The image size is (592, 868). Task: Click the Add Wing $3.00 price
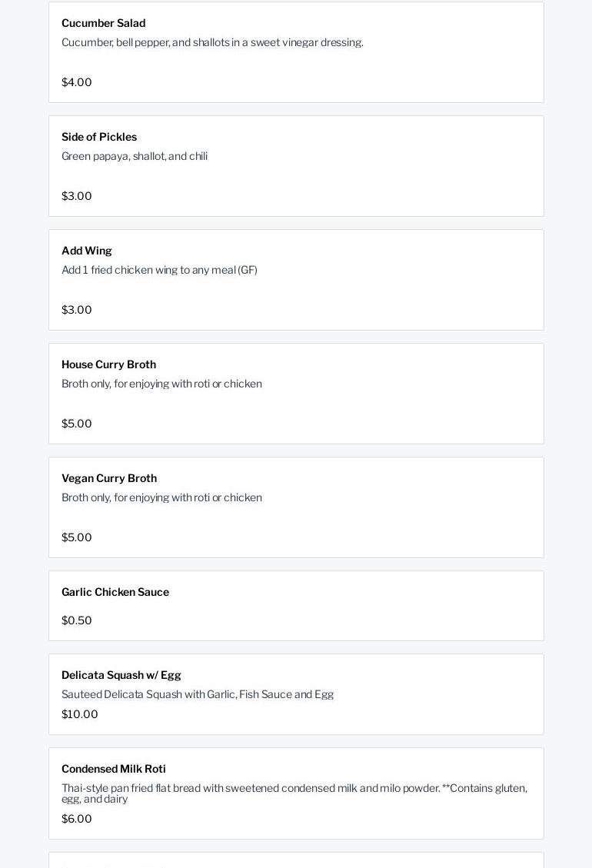point(77,310)
